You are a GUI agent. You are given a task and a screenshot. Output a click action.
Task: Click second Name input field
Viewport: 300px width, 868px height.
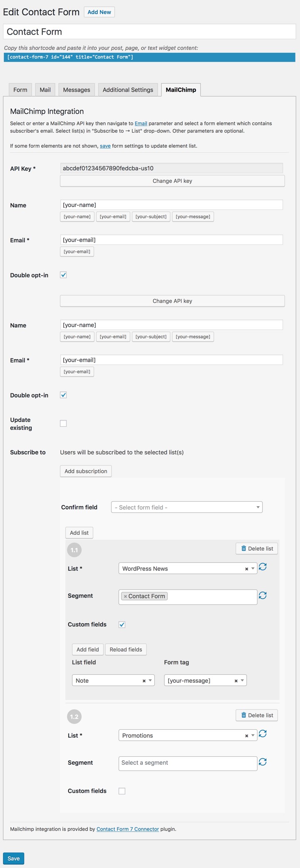(171, 325)
